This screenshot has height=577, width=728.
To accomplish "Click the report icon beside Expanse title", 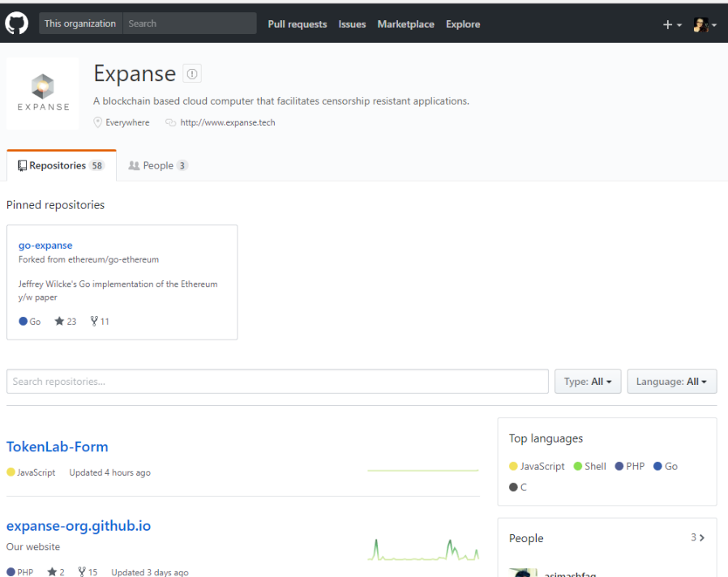I will (x=192, y=74).
